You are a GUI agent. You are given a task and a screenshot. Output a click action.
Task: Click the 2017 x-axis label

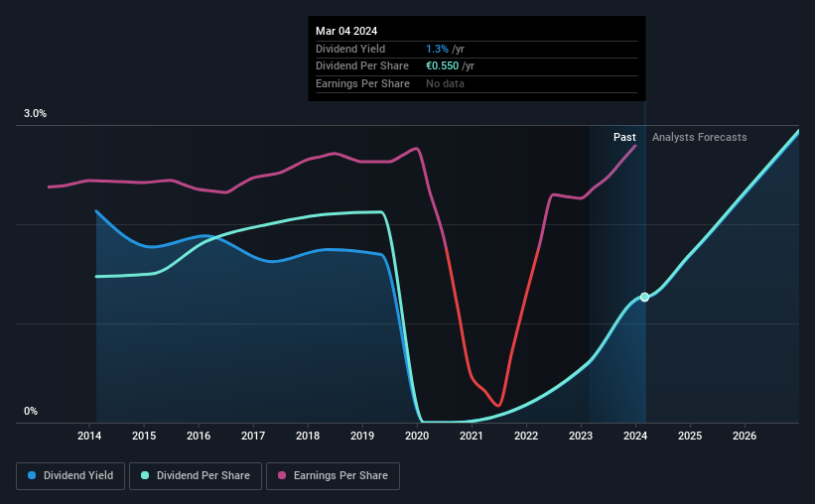tap(253, 436)
